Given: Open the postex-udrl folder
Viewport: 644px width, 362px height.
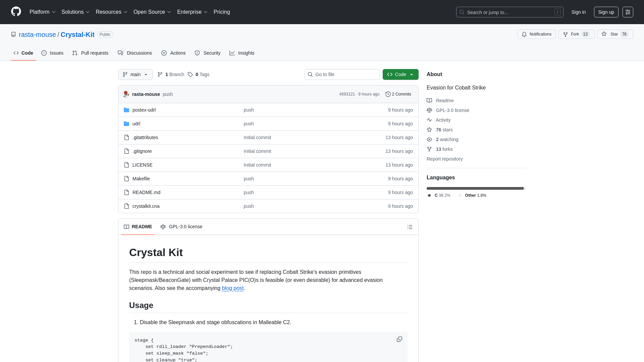Looking at the screenshot, I should (x=144, y=110).
